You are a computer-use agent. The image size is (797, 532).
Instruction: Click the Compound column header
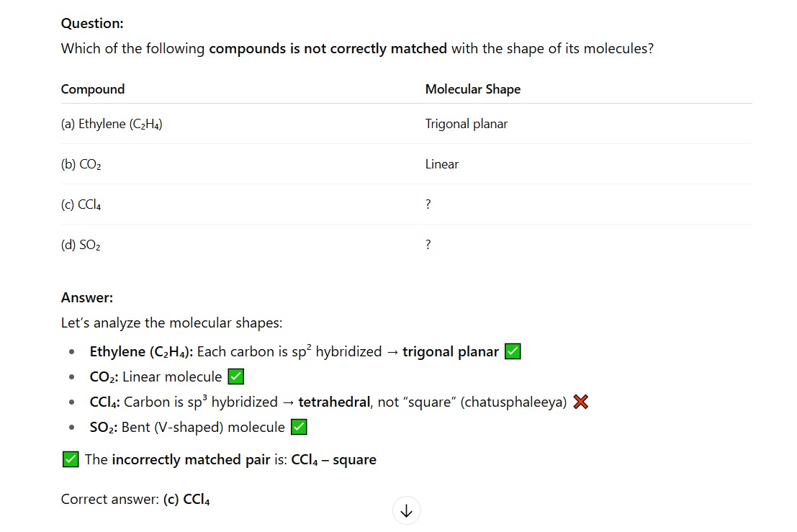point(93,89)
